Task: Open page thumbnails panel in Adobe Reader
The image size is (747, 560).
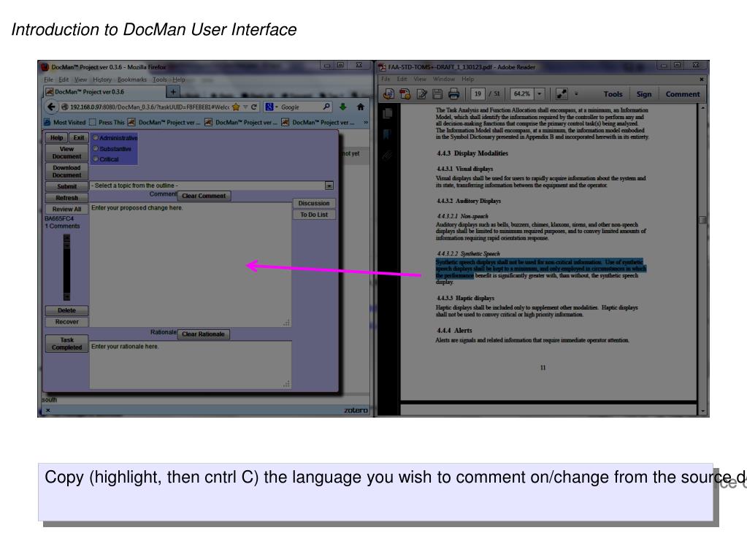Action: (387, 113)
